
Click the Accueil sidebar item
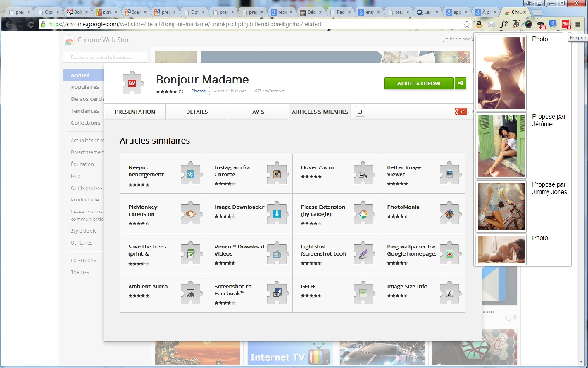click(84, 75)
